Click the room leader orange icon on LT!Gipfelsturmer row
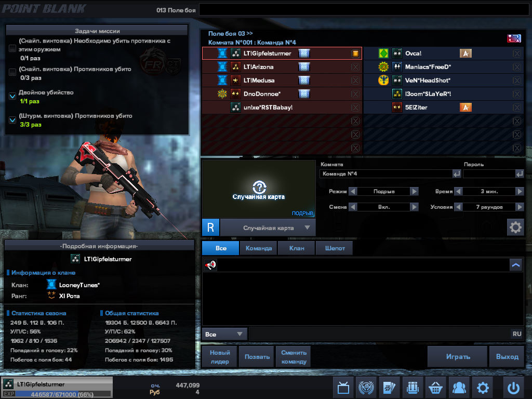Viewport: 532px width, 399px height. click(355, 54)
